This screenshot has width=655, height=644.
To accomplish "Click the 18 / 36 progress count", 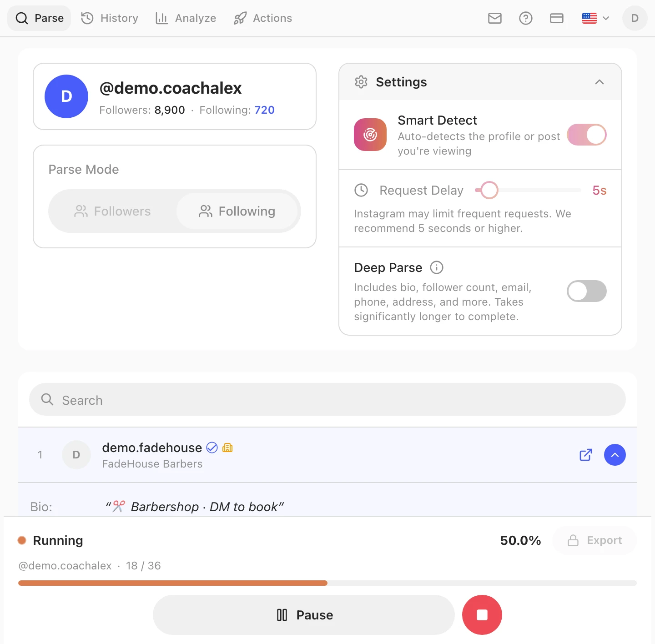I will pos(143,566).
